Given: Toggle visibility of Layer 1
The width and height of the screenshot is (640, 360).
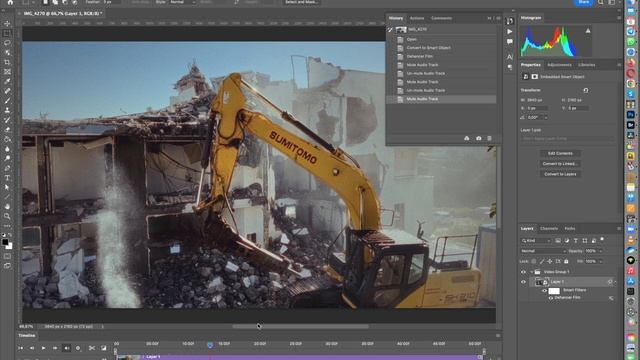Looking at the screenshot, I should (x=523, y=282).
